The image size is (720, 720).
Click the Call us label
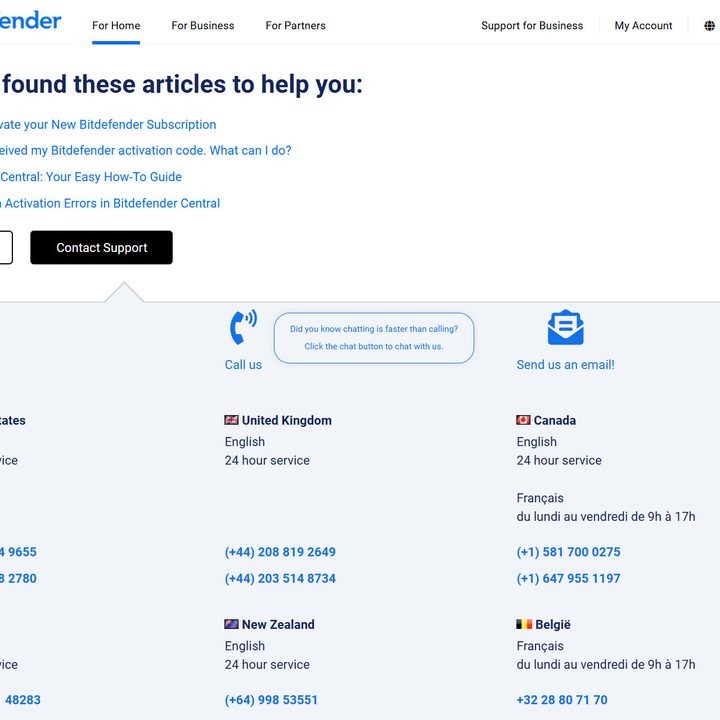point(243,365)
